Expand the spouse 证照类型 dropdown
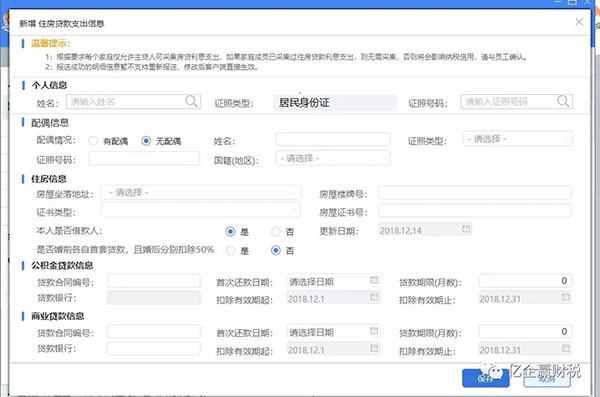This screenshot has width=600, height=397. click(518, 139)
